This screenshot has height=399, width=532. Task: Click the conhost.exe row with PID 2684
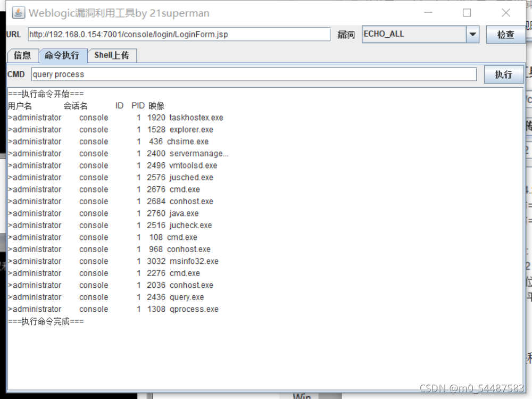click(x=111, y=202)
